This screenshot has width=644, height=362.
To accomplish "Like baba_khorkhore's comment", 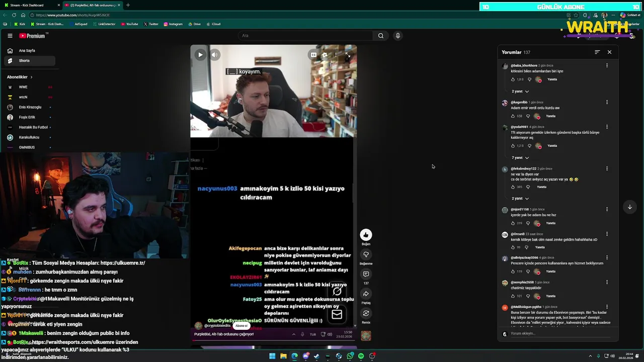I will coord(513,79).
